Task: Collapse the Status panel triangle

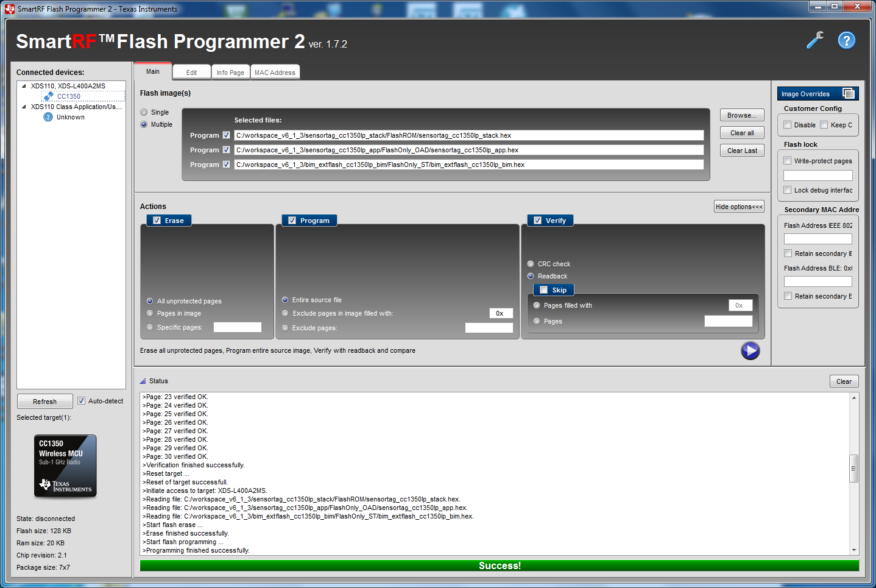Action: point(143,381)
